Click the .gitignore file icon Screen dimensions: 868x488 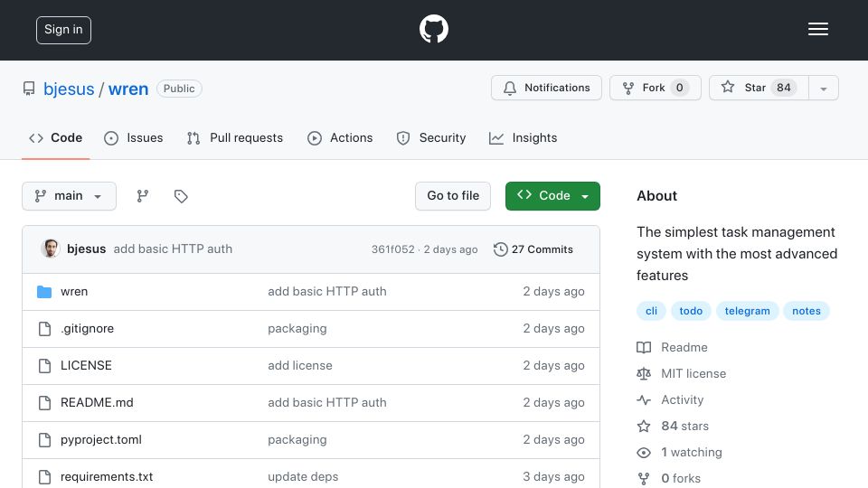click(45, 329)
